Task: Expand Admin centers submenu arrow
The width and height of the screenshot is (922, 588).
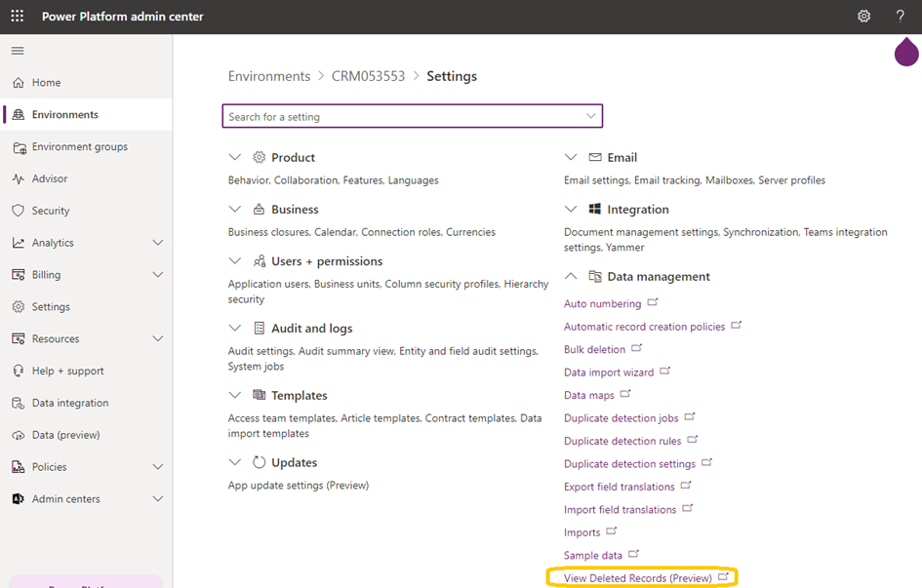Action: click(x=158, y=498)
